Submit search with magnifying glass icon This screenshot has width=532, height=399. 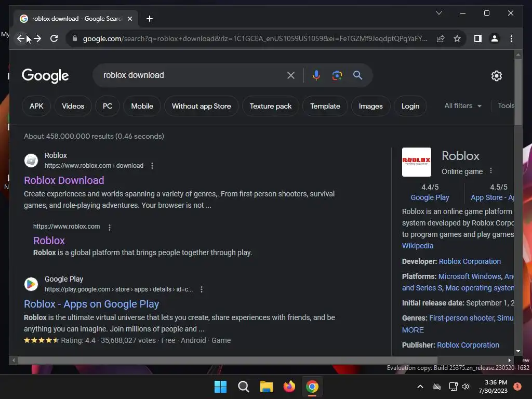(357, 75)
